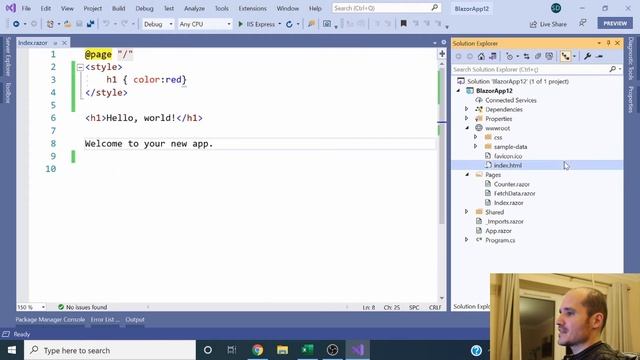Click the user account avatar icon
Screen dimensions: 640x360
tap(556, 8)
